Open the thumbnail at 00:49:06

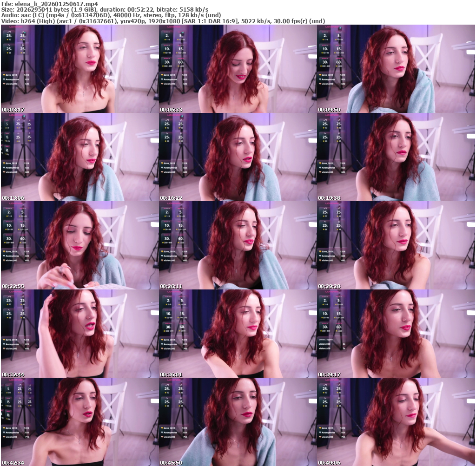tap(396, 422)
